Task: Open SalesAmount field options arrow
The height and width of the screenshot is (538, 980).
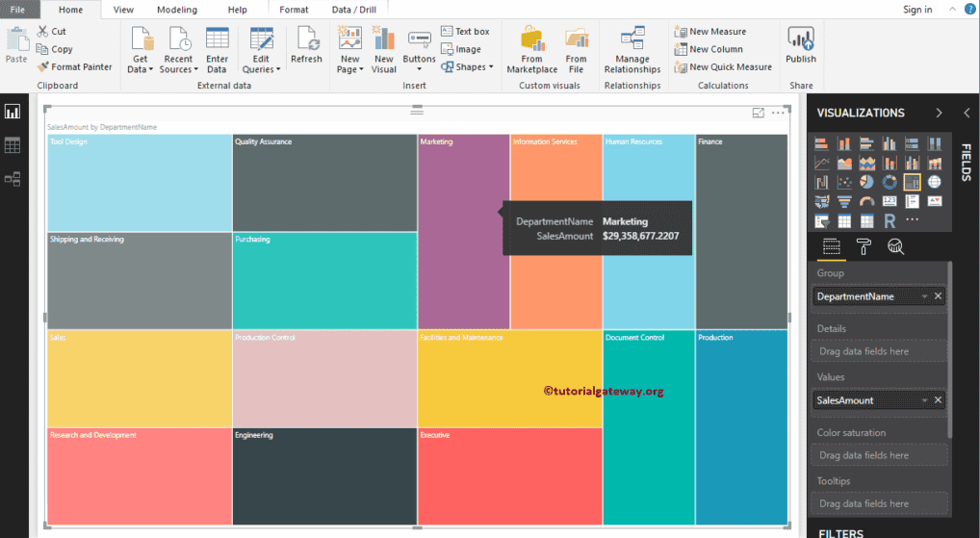Action: coord(924,400)
